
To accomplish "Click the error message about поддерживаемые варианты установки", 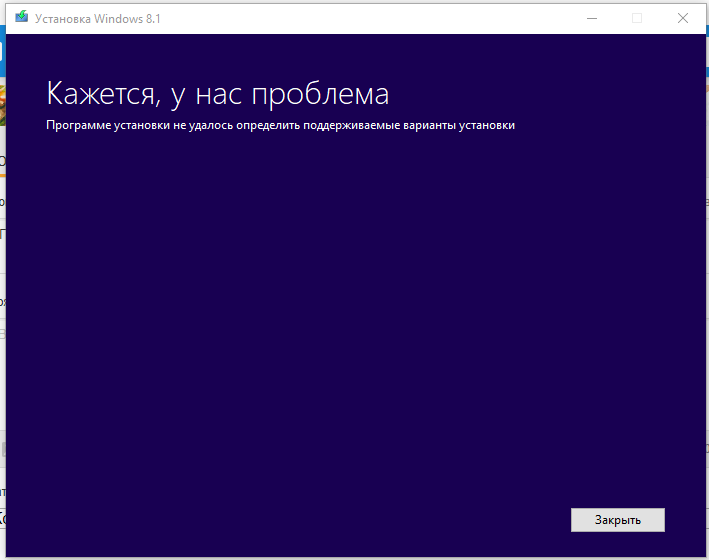I will (x=280, y=125).
